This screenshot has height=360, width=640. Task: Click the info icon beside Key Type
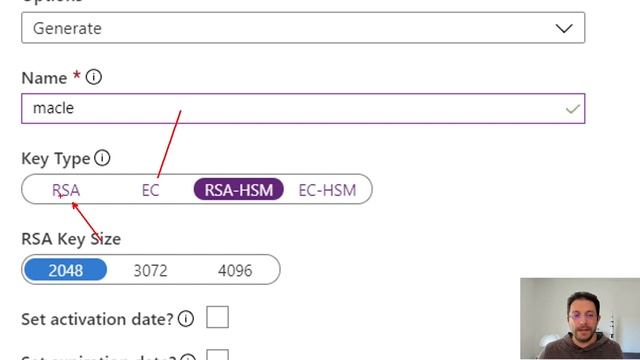(x=102, y=158)
